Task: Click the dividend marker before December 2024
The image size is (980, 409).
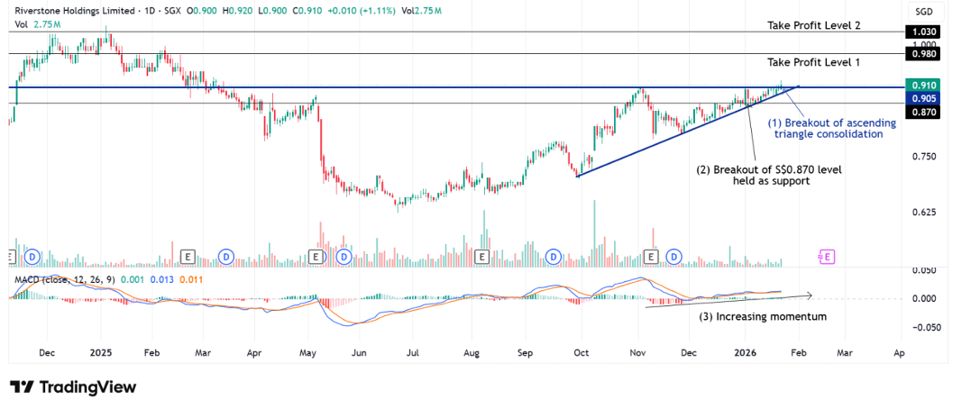Action: 32,257
